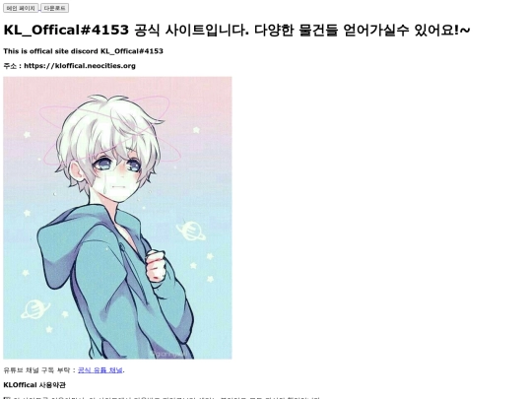Click the first terms line at page bottom
The width and height of the screenshot is (532, 399).
[x=162, y=397]
